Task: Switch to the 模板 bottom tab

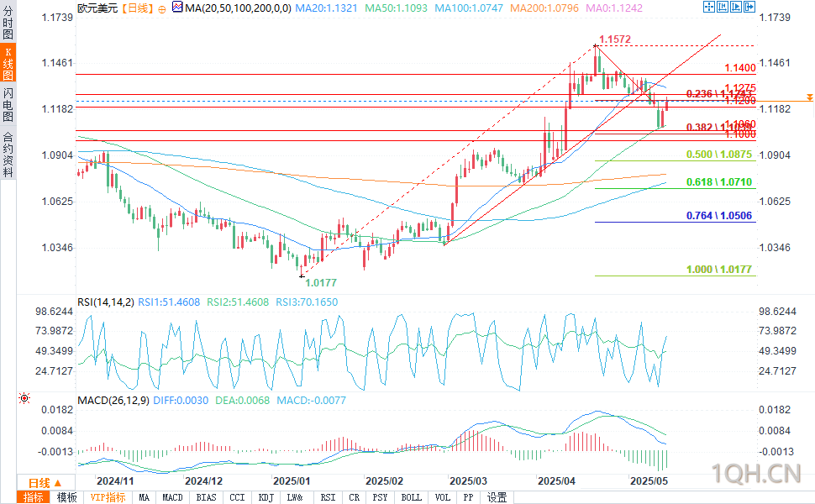Action: click(x=66, y=497)
